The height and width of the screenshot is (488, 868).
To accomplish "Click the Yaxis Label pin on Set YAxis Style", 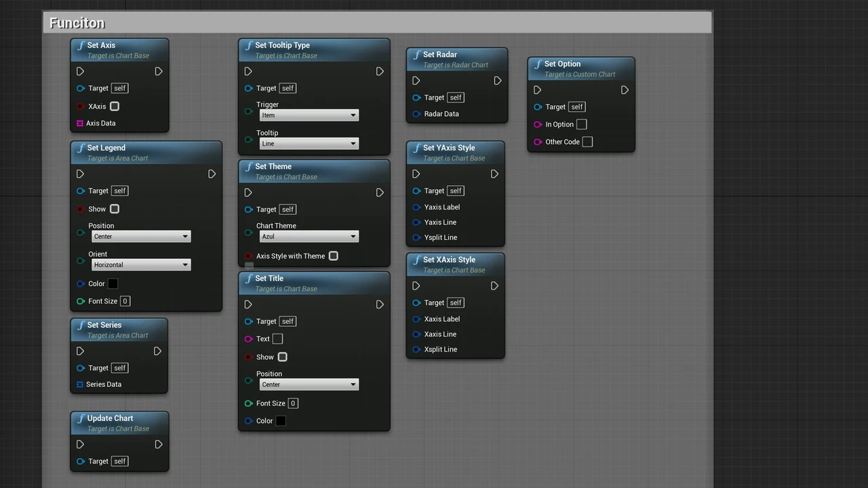I will pos(416,207).
